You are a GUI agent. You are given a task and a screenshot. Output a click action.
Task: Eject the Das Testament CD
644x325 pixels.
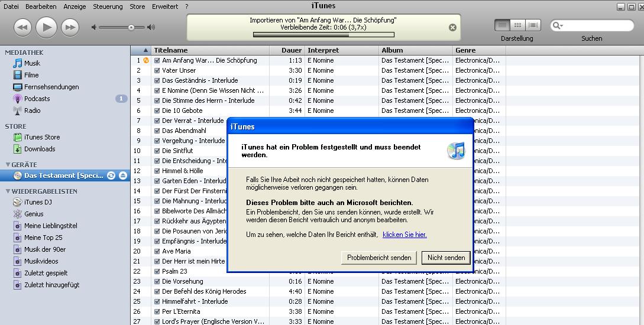pyautogui.click(x=122, y=175)
